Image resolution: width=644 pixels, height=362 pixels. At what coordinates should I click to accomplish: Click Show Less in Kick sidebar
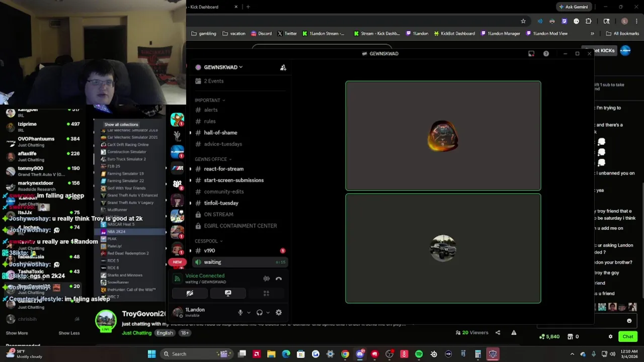[69, 333]
